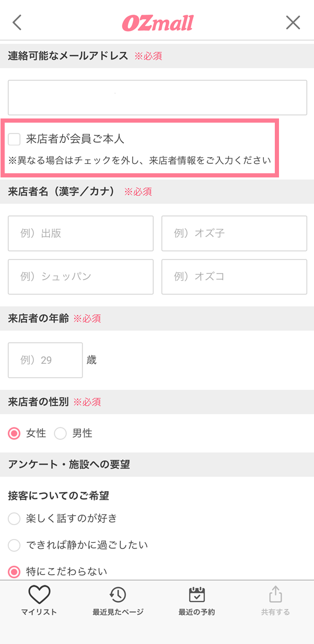Tap the OZmall logo
The image size is (314, 644).
(x=157, y=23)
